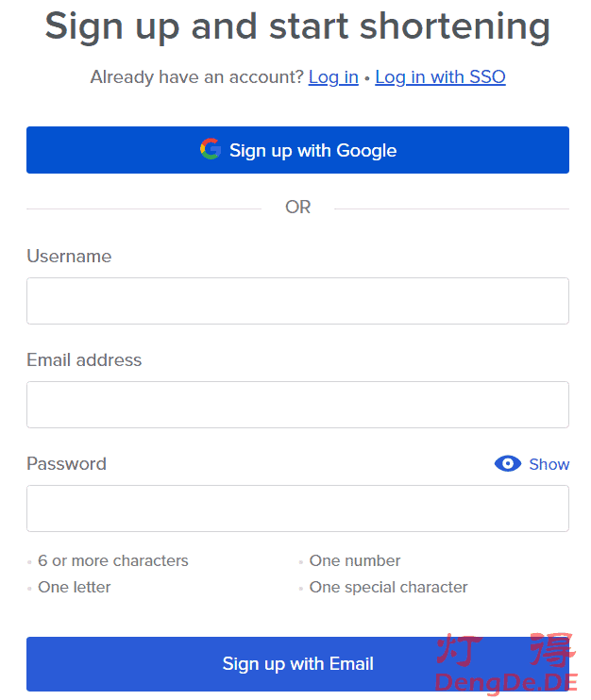Click the 'Sign up and start shortening' heading
Viewport: 591px width, 700px height.
click(297, 26)
